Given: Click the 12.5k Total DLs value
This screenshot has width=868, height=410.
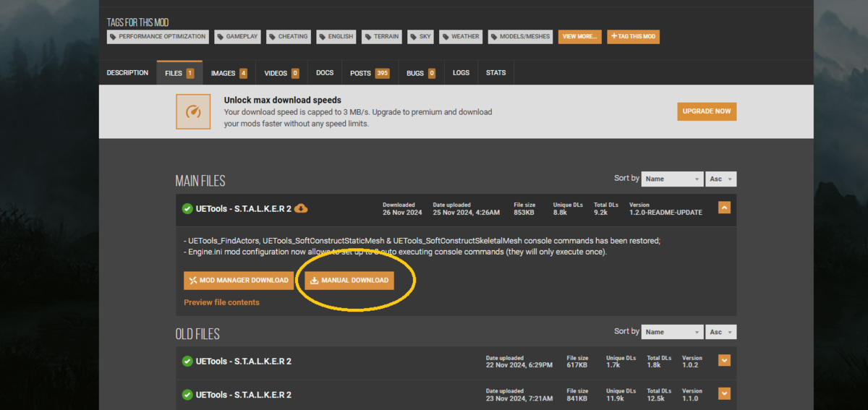Looking at the screenshot, I should (x=656, y=399).
